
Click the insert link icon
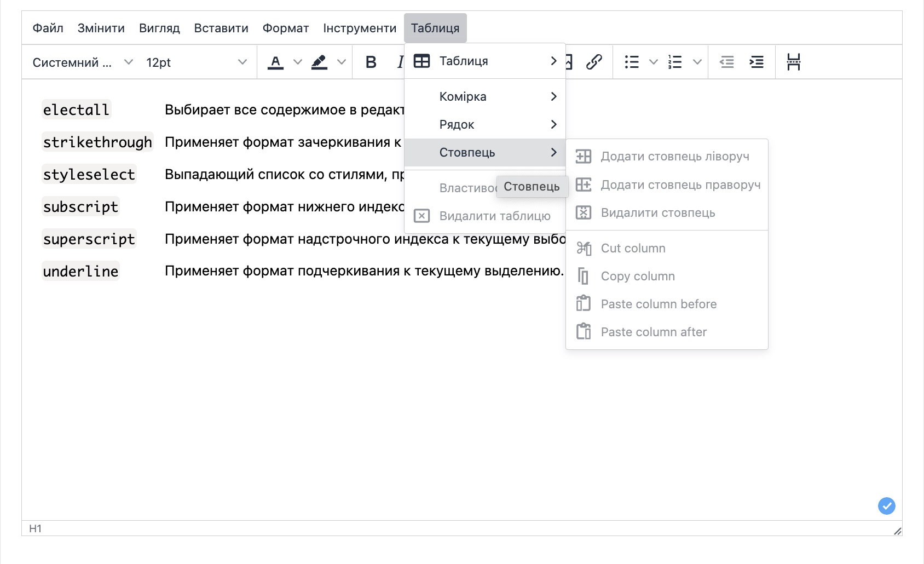tap(594, 62)
